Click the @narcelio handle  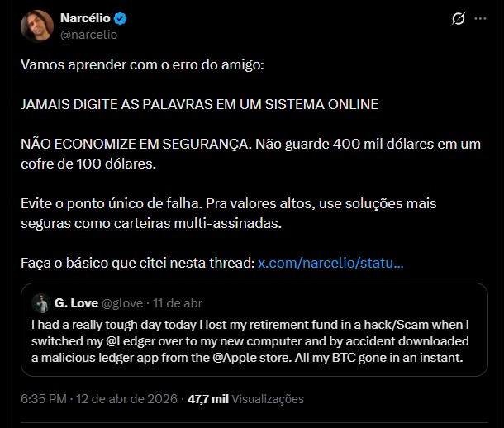click(x=89, y=35)
